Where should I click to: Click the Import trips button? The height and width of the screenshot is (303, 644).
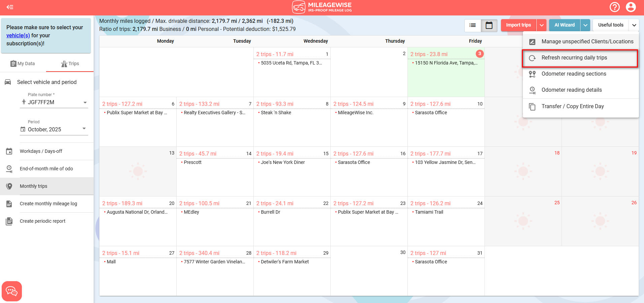518,25
